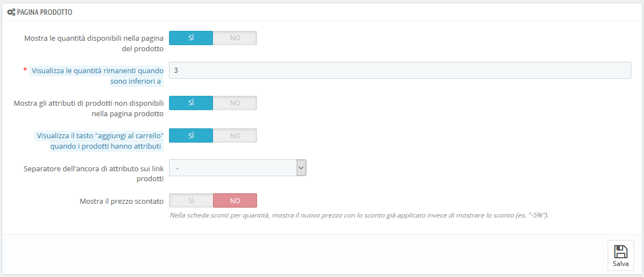Click the Salva floppy disk icon
Viewport: 644px width, 277px height.
coord(620,252)
